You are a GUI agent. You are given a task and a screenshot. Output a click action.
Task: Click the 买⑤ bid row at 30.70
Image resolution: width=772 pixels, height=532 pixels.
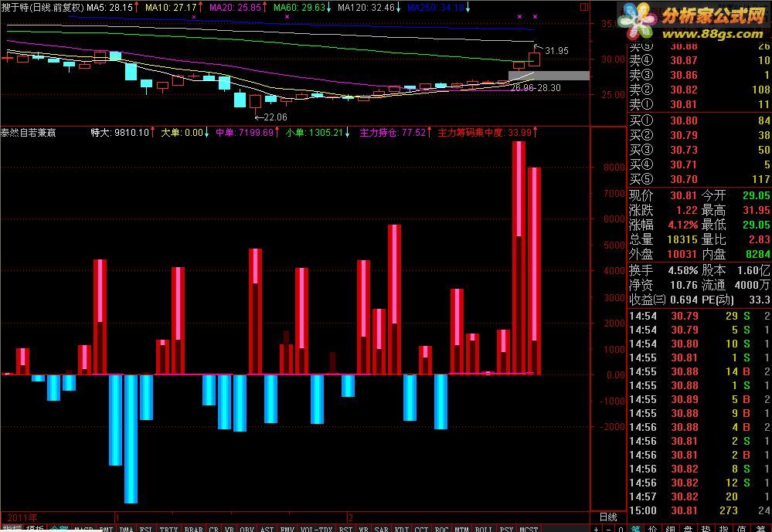699,179
